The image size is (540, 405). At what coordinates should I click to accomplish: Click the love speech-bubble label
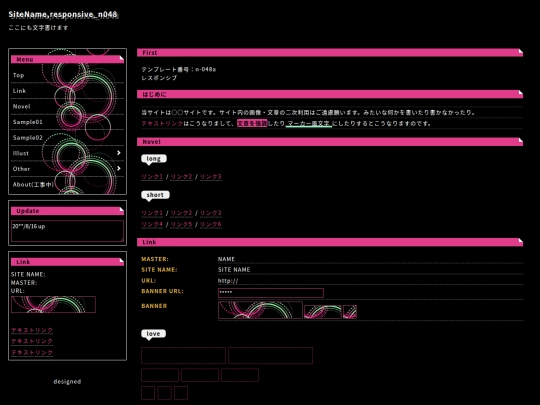coord(153,334)
